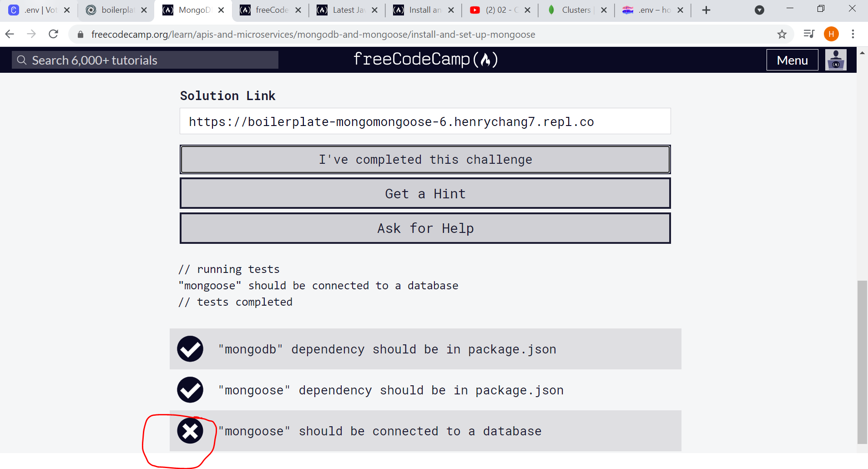This screenshot has height=469, width=868.
Task: Open the media controls icon in the toolbar
Action: (809, 34)
